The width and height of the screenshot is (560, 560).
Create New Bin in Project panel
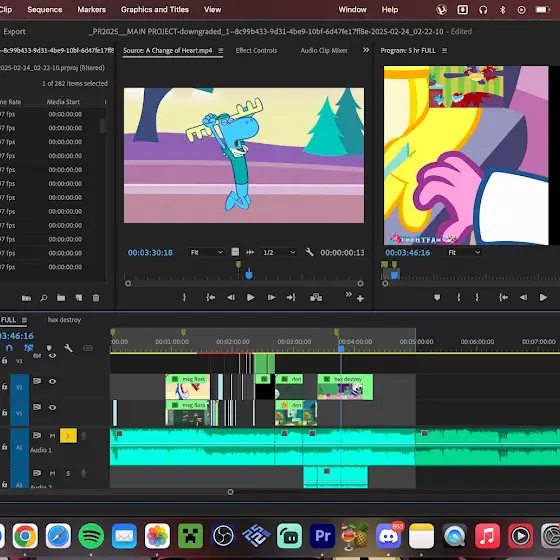click(61, 298)
